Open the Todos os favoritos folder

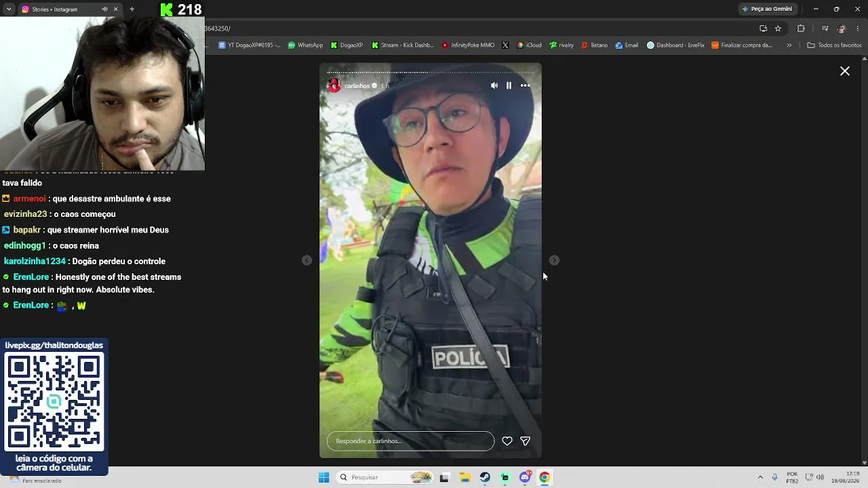pyautogui.click(x=834, y=45)
